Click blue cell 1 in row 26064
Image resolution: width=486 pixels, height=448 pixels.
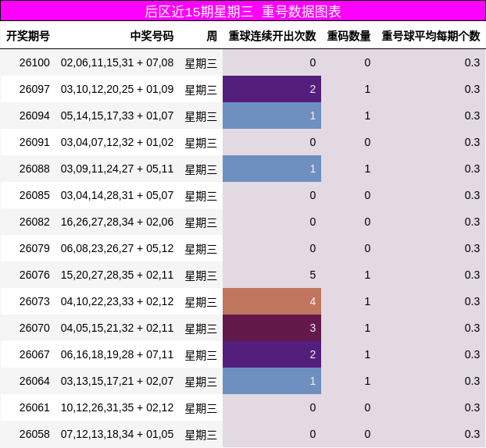pos(272,381)
